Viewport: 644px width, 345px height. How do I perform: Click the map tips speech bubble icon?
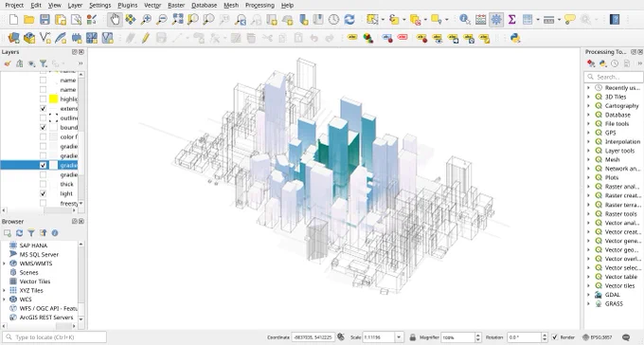pos(570,19)
